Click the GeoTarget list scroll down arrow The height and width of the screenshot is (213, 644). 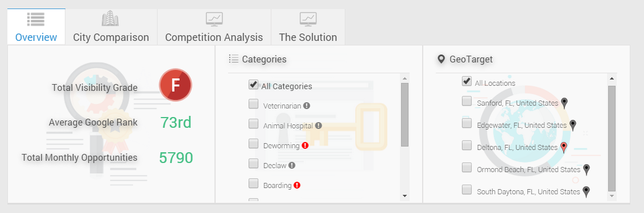tap(612, 196)
